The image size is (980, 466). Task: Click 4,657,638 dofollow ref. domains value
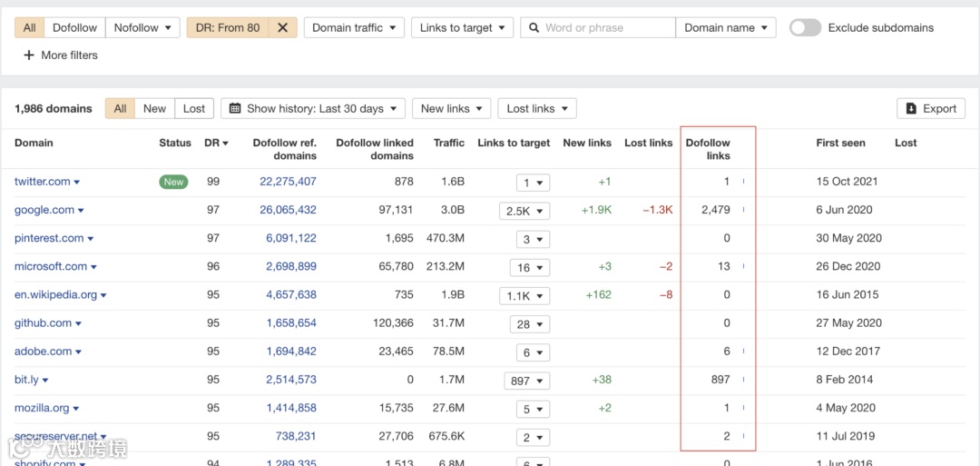pos(291,294)
